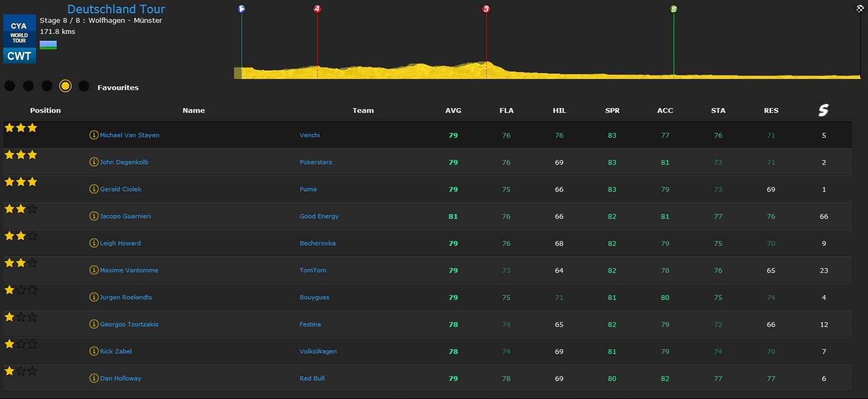Viewport: 868px width, 399px height.
Task: Open info icon for Dan Holloway
Action: [x=94, y=378]
